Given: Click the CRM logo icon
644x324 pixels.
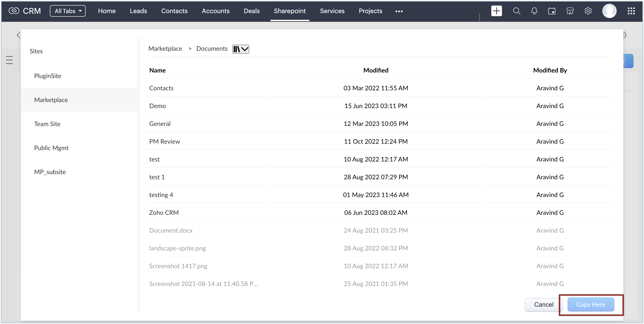Looking at the screenshot, I should (14, 11).
